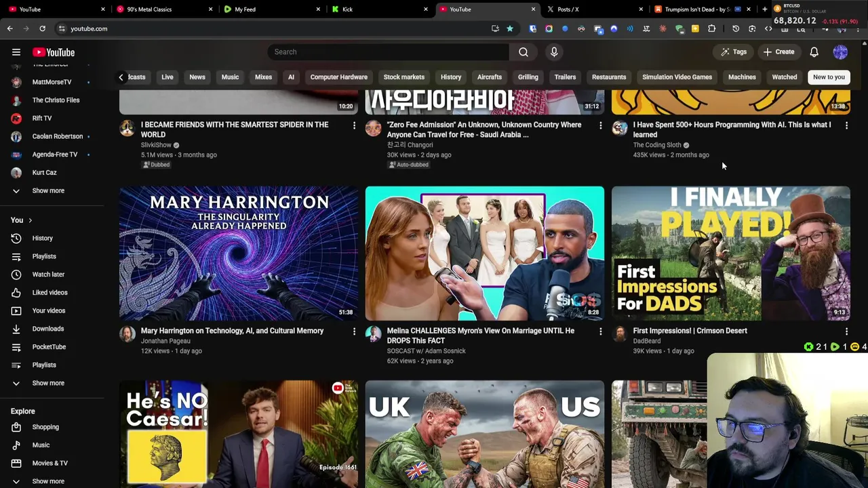Open Downloads in the sidebar
868x488 pixels.
pyautogui.click(x=47, y=329)
